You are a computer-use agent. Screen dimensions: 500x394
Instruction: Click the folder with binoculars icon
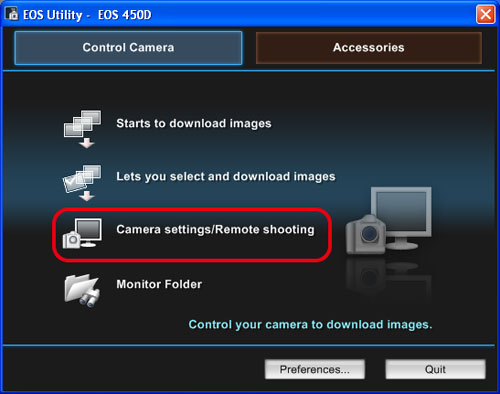click(x=82, y=290)
